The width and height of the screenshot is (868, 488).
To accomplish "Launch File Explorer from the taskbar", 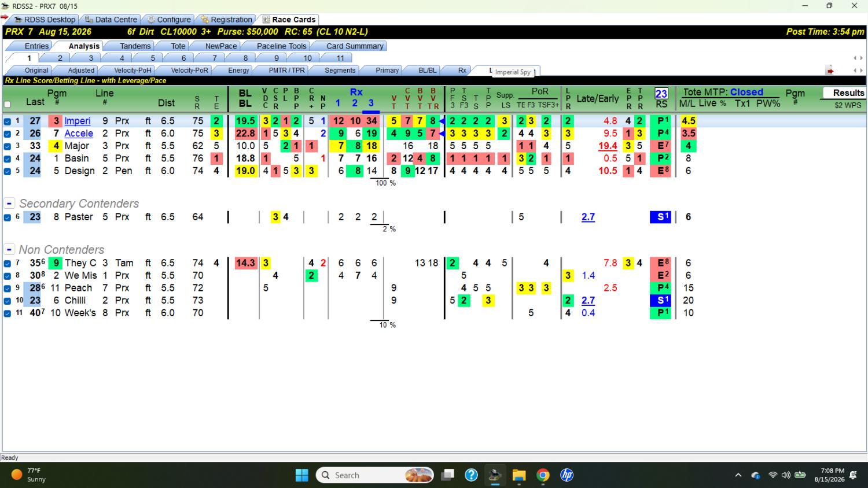I will point(519,475).
